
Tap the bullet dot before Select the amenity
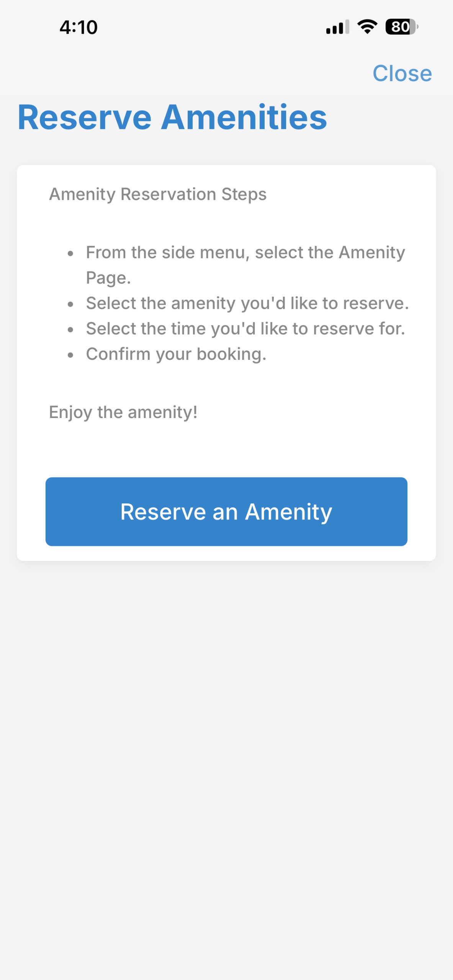(70, 304)
